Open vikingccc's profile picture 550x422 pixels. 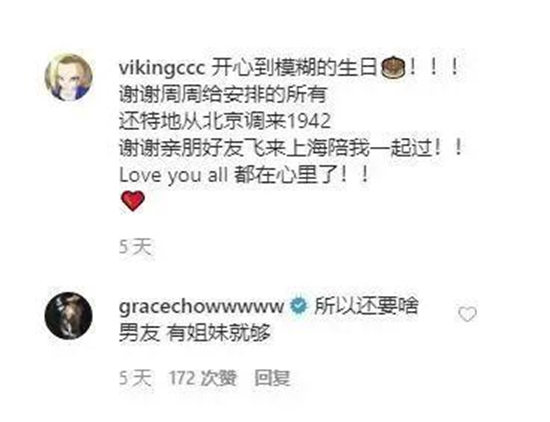pyautogui.click(x=68, y=77)
